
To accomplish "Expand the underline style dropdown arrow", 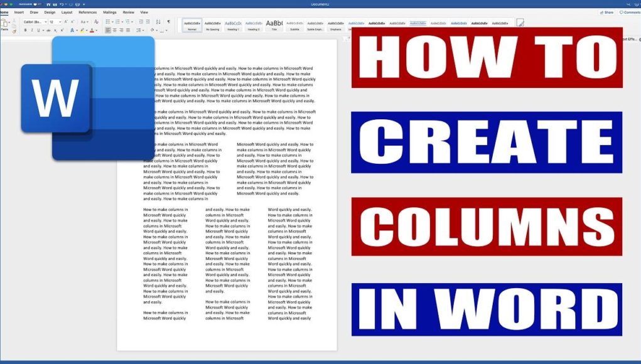I will [x=43, y=30].
